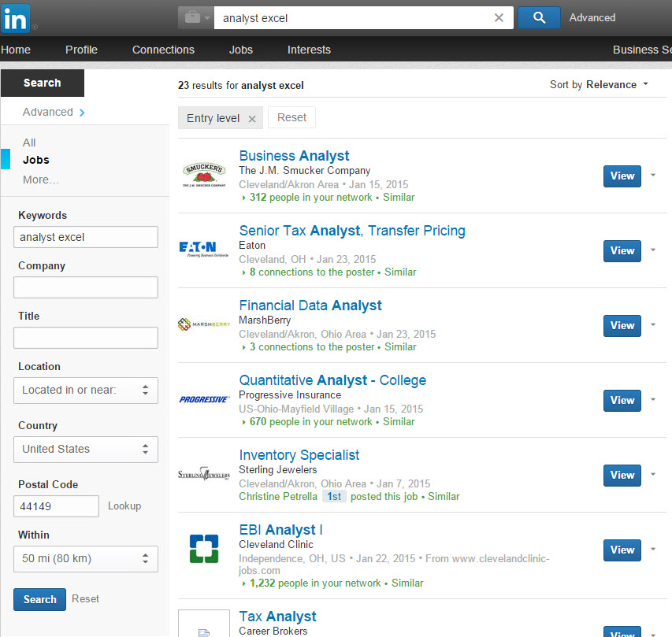Show 1,232 people in your network

pos(315,583)
